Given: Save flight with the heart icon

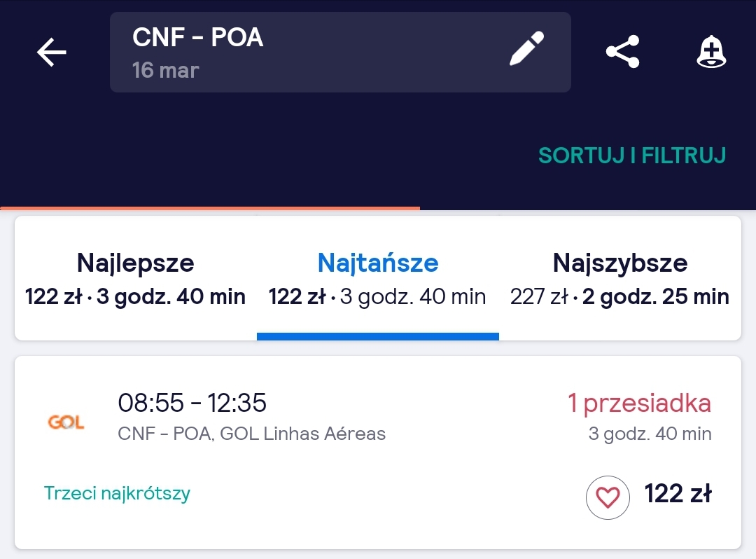Looking at the screenshot, I should pyautogui.click(x=608, y=497).
